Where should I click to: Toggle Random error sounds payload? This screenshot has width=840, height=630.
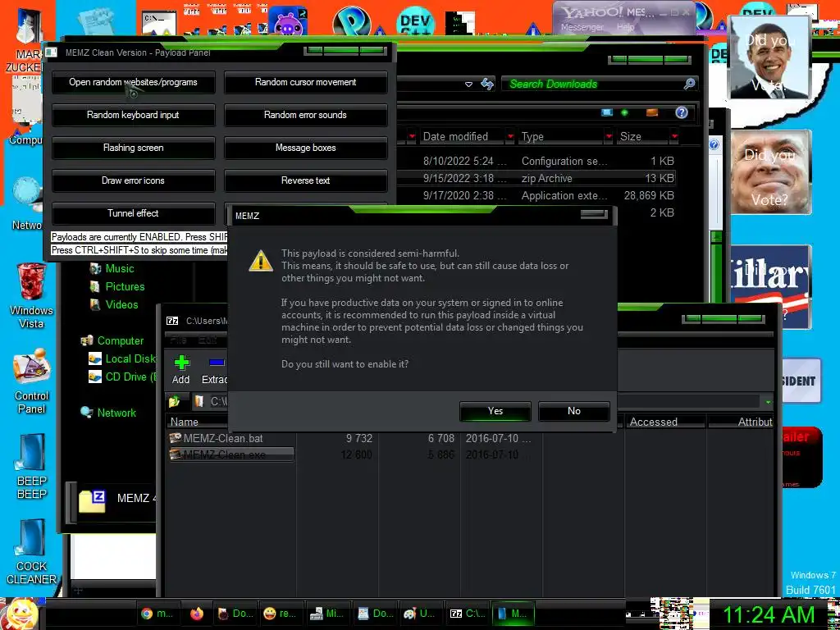point(305,115)
